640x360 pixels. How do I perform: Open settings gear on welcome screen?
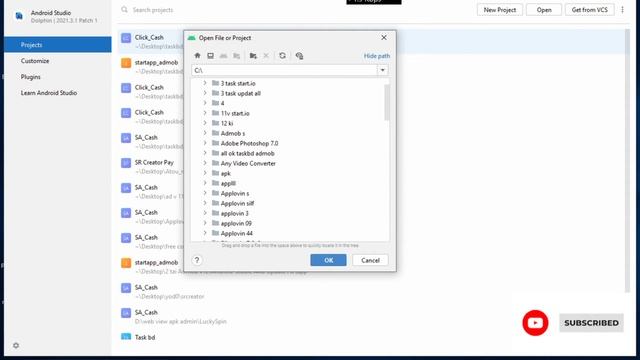[16, 345]
